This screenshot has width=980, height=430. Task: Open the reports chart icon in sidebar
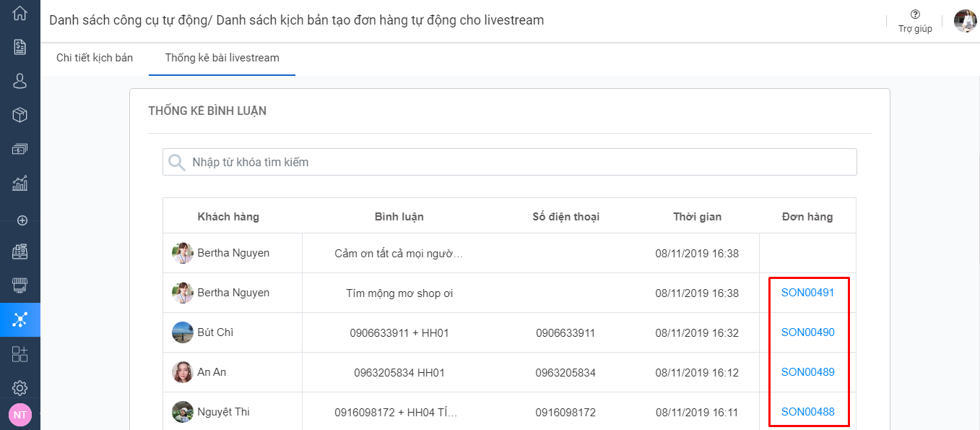point(20,183)
